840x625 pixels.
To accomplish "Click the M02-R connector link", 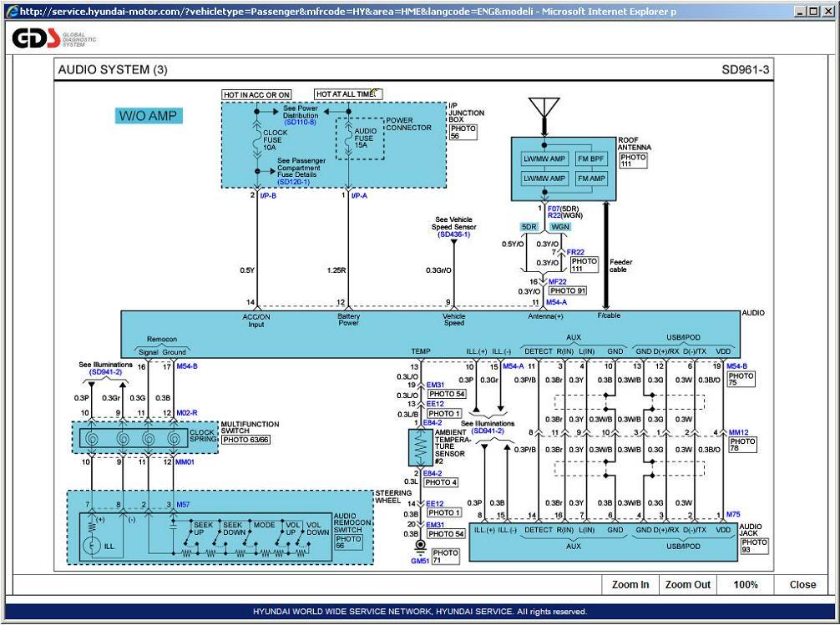I will pos(187,413).
